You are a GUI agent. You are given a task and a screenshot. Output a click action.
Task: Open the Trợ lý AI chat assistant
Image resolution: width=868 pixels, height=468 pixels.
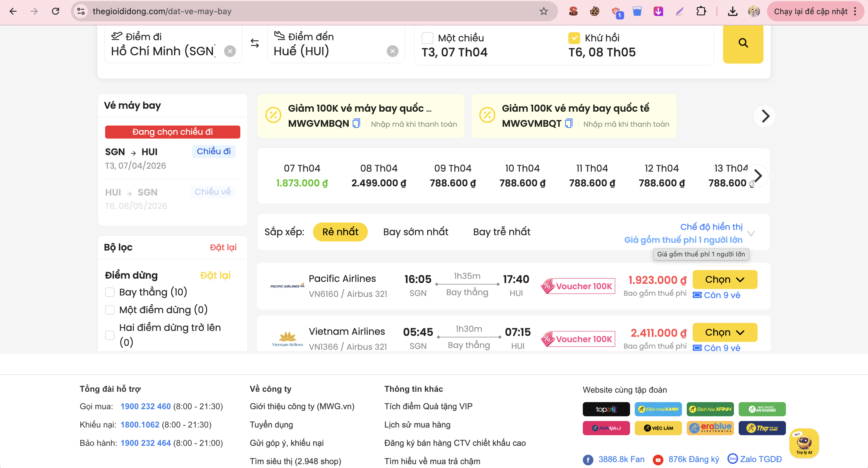(804, 443)
